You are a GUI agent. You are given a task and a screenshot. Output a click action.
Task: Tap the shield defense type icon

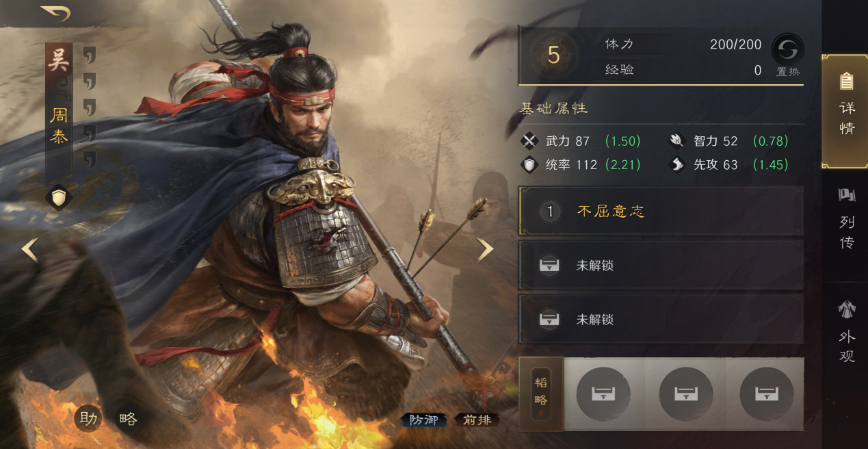pyautogui.click(x=59, y=198)
